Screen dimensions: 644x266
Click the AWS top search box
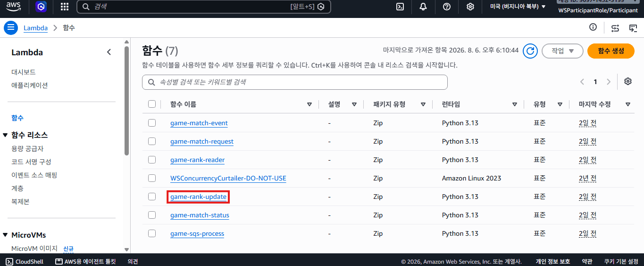204,7
